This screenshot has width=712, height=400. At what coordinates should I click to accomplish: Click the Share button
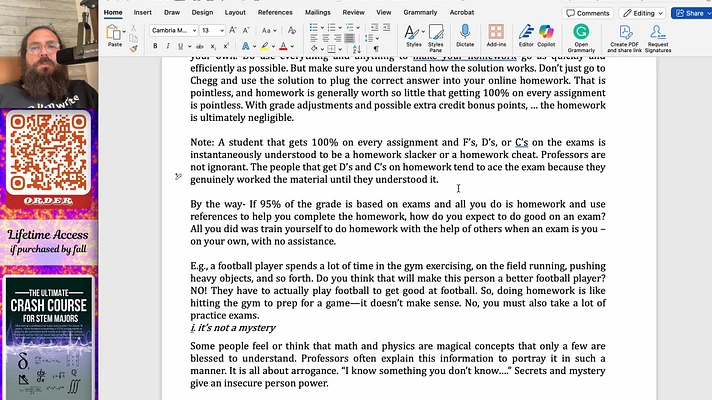coord(691,13)
